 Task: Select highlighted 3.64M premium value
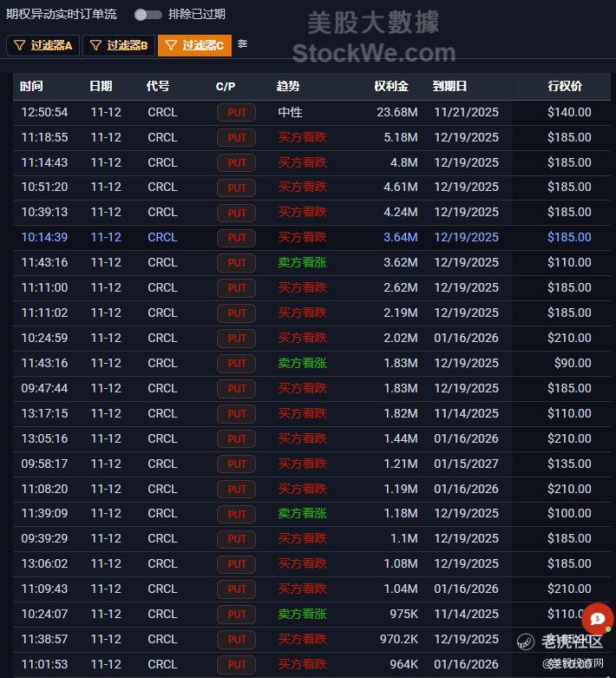click(x=401, y=237)
